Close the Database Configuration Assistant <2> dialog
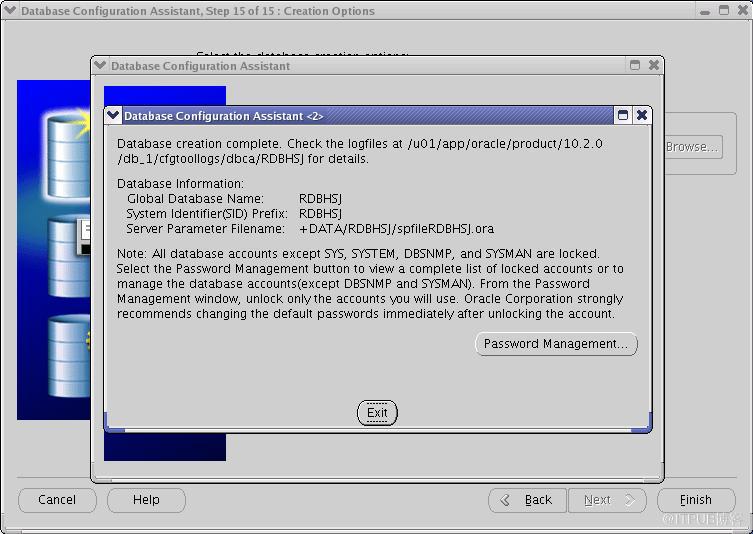753x534 pixels. tap(642, 115)
